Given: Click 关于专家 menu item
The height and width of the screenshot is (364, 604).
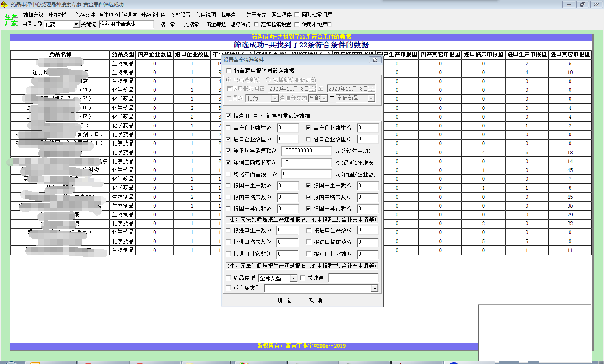Looking at the screenshot, I should tap(256, 15).
